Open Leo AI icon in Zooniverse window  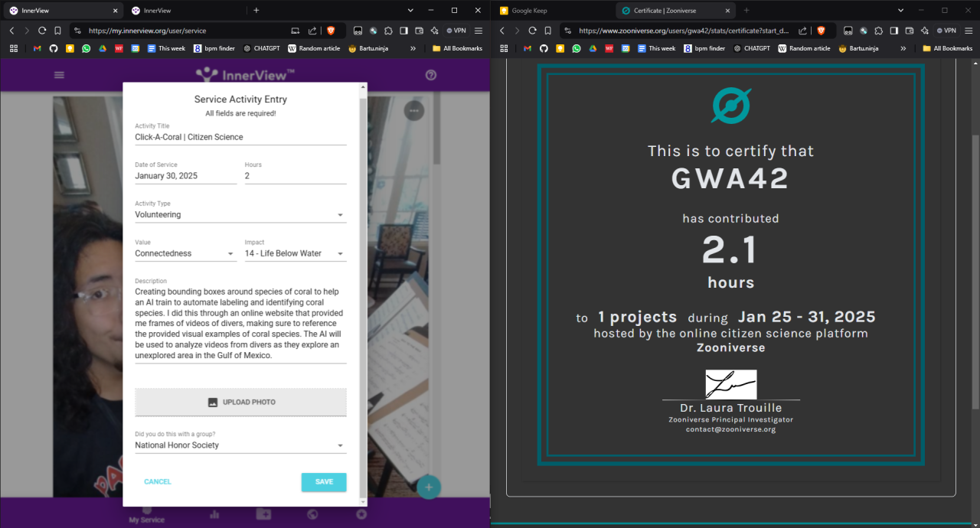coord(924,31)
